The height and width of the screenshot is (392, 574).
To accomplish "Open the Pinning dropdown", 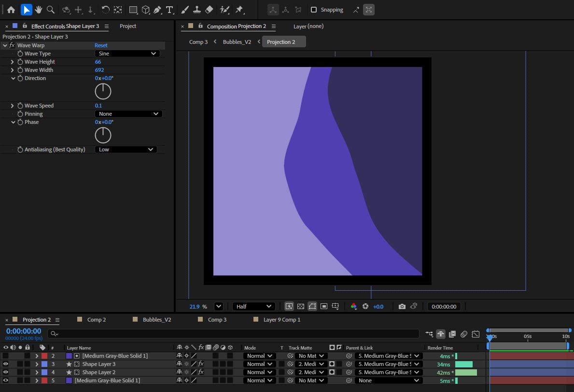I will click(128, 114).
